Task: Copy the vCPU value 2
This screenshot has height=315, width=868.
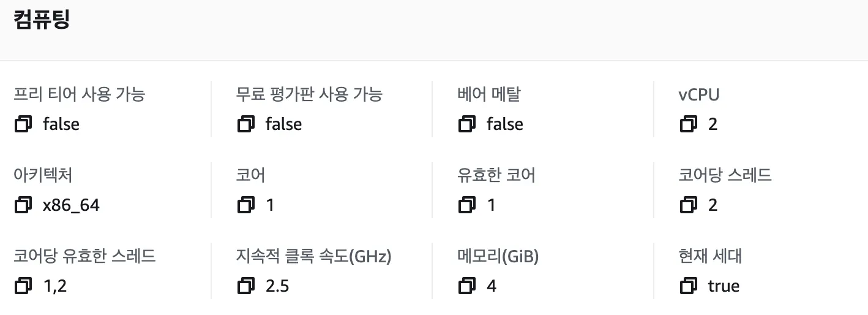Action: [x=689, y=124]
